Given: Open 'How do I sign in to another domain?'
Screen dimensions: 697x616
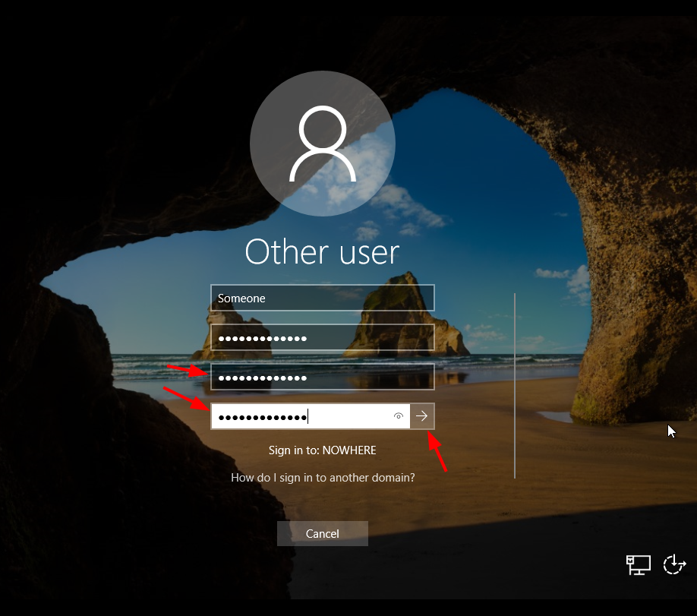Looking at the screenshot, I should (x=323, y=477).
